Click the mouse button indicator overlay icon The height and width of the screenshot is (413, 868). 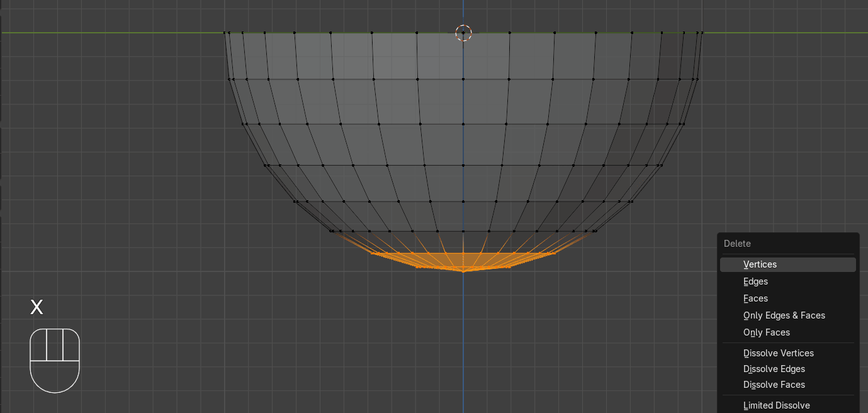pyautogui.click(x=55, y=360)
